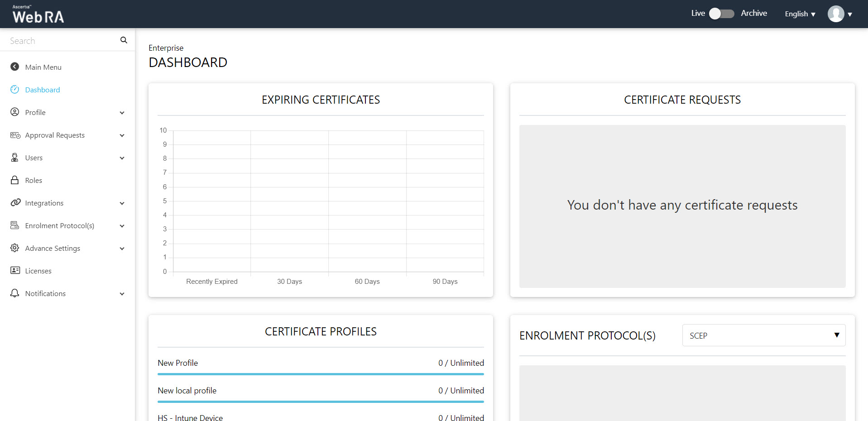The height and width of the screenshot is (421, 868).
Task: Click the Roles padlock icon
Action: (x=15, y=180)
